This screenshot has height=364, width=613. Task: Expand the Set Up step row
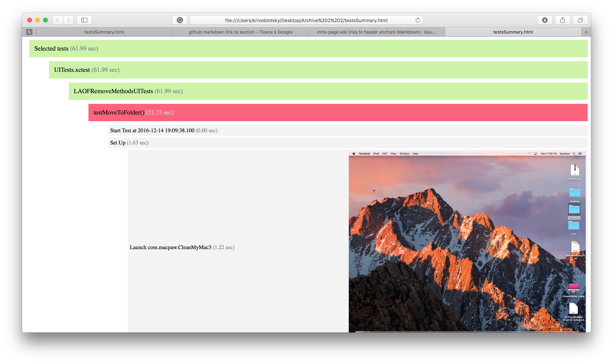click(348, 143)
